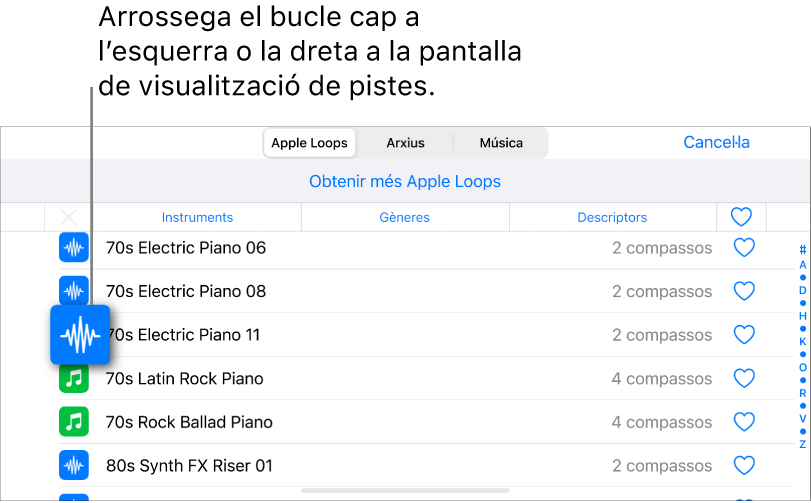Jump to letter K in alphabet index
811x503 pixels.
click(x=802, y=341)
